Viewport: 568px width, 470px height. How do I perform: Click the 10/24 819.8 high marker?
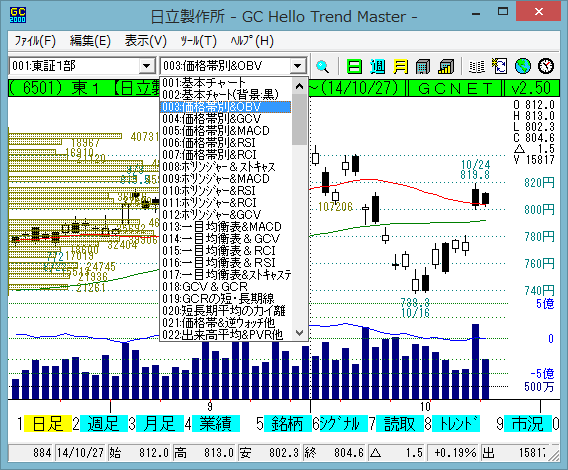[475, 170]
